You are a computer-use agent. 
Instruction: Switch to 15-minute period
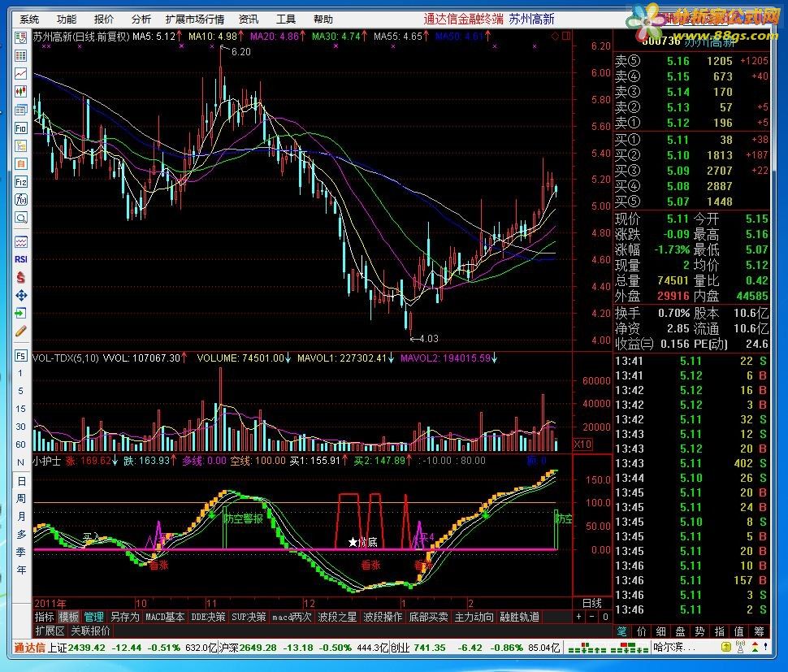pos(20,409)
